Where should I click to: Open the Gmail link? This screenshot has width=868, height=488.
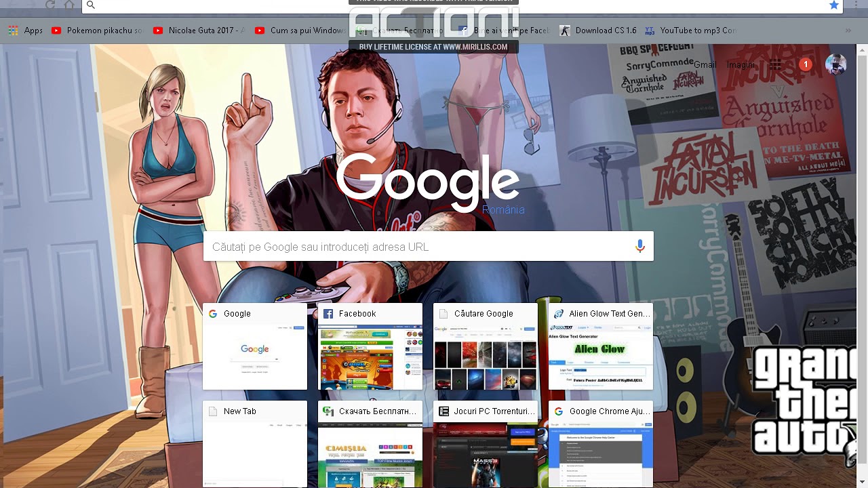pyautogui.click(x=705, y=65)
